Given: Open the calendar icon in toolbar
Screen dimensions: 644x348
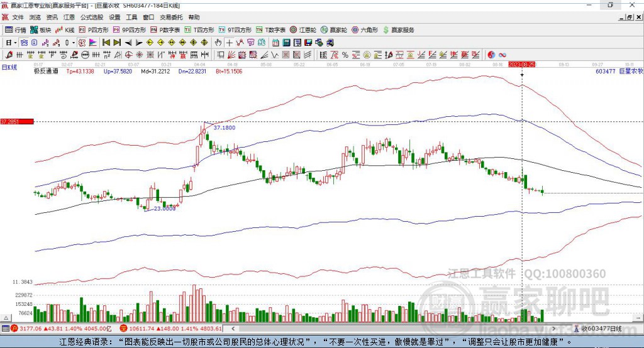Looking at the screenshot, I should [x=275, y=43].
